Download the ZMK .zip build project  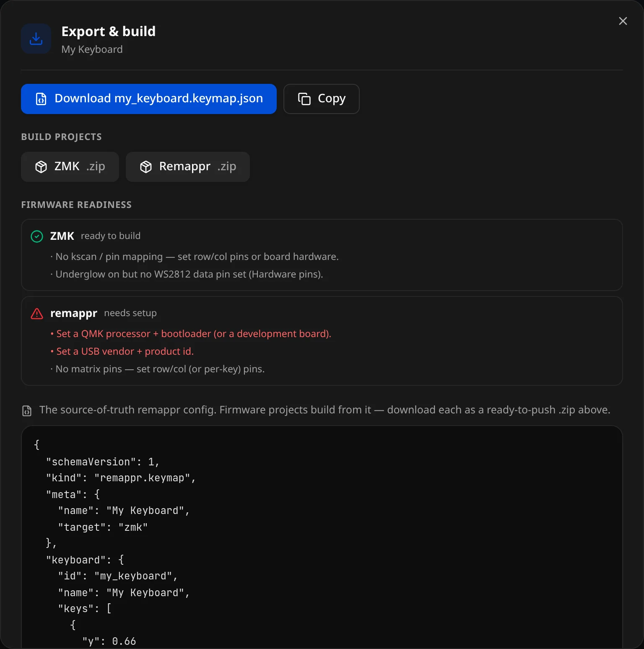click(70, 167)
